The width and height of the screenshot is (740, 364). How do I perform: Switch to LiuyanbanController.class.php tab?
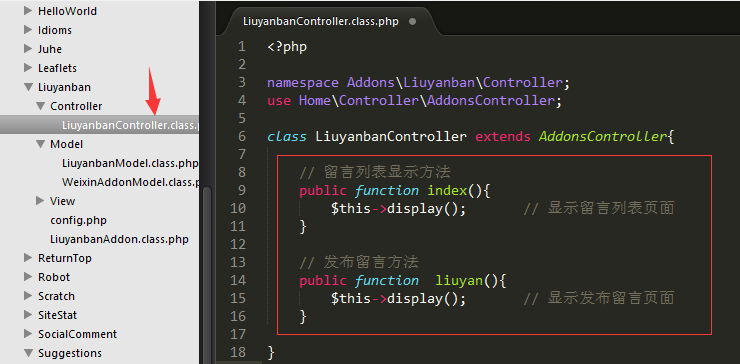(320, 21)
